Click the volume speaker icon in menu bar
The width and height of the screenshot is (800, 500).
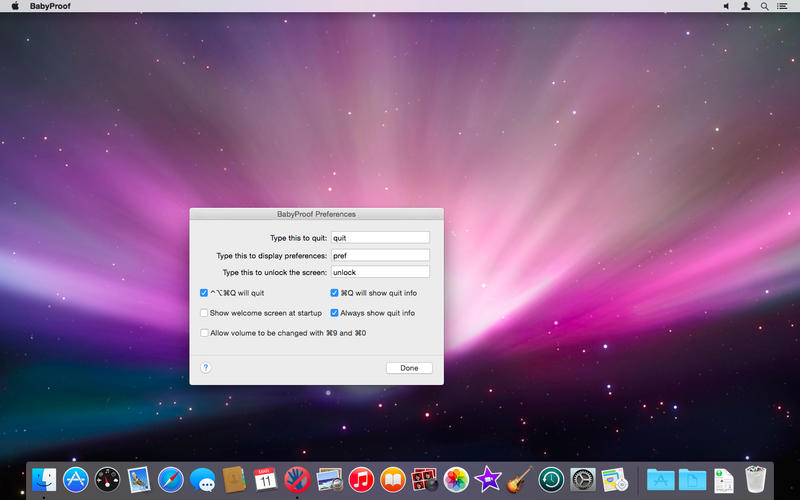(x=726, y=6)
